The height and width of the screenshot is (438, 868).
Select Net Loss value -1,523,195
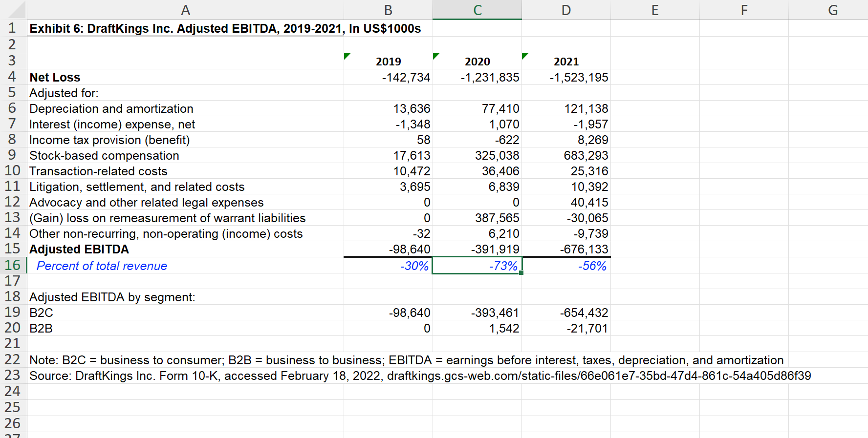click(x=566, y=77)
